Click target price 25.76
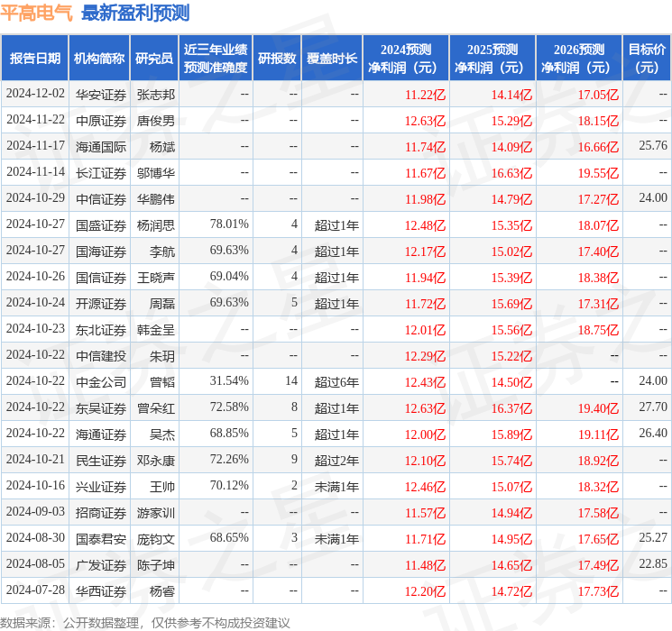 click(x=653, y=146)
